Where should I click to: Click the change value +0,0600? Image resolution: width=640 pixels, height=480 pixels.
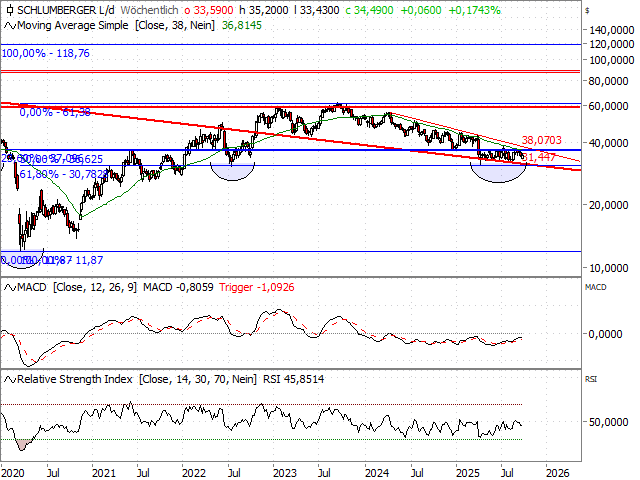point(421,10)
